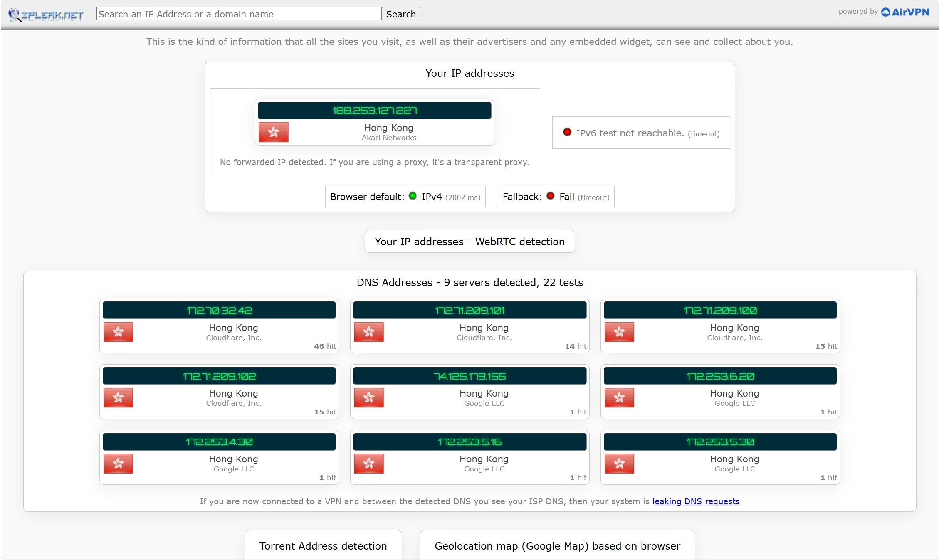This screenshot has height=560, width=939.
Task: Select DNS address 172.253.6.20
Action: click(x=720, y=376)
